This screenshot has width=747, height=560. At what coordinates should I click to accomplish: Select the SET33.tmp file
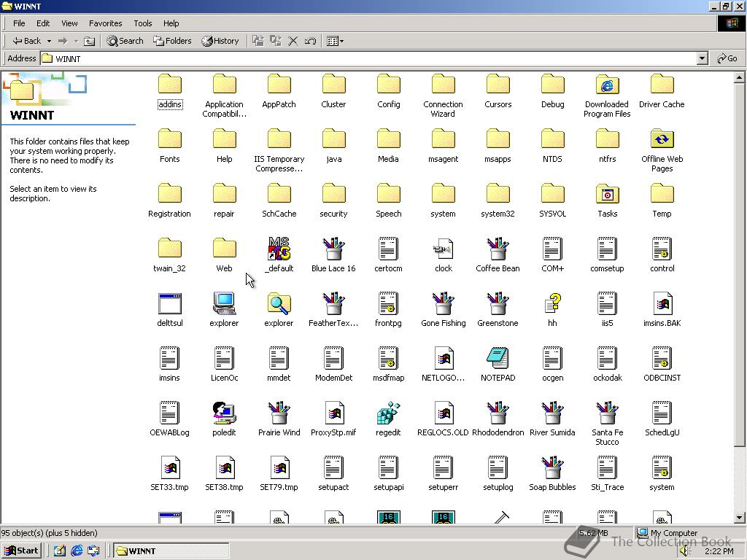pyautogui.click(x=169, y=467)
